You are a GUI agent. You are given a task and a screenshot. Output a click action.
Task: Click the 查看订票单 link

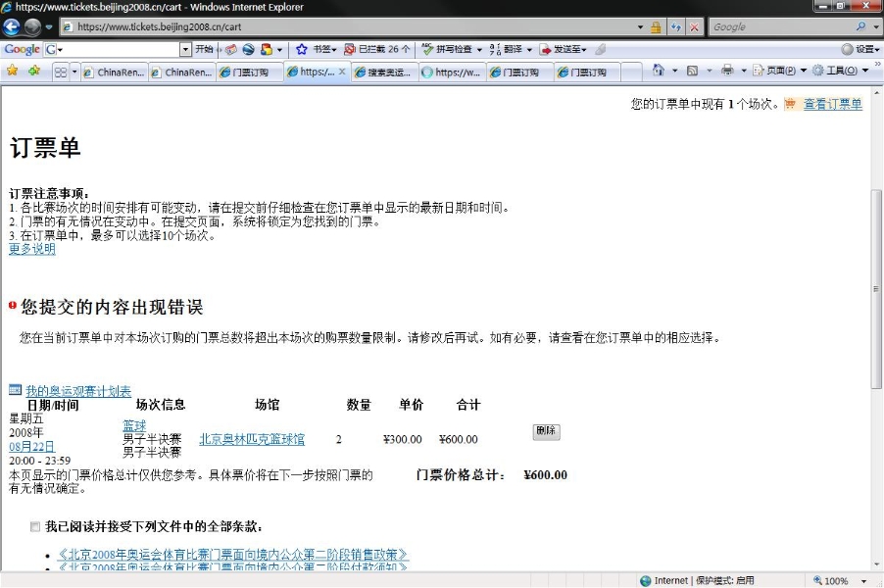pyautogui.click(x=832, y=104)
